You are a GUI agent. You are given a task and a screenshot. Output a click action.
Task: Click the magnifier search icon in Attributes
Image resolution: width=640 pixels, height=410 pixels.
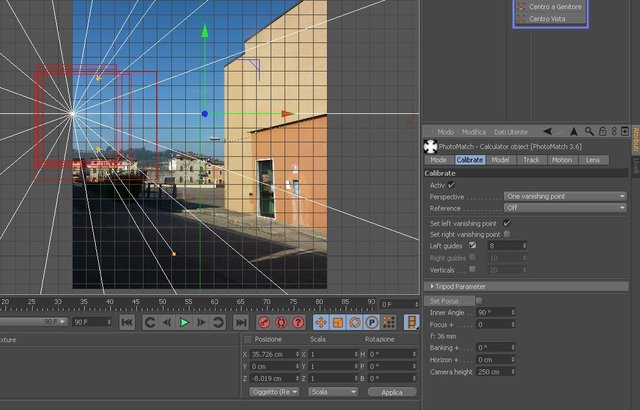click(589, 131)
